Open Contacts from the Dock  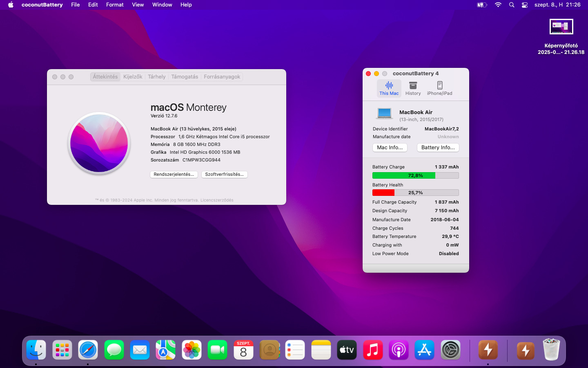point(269,350)
